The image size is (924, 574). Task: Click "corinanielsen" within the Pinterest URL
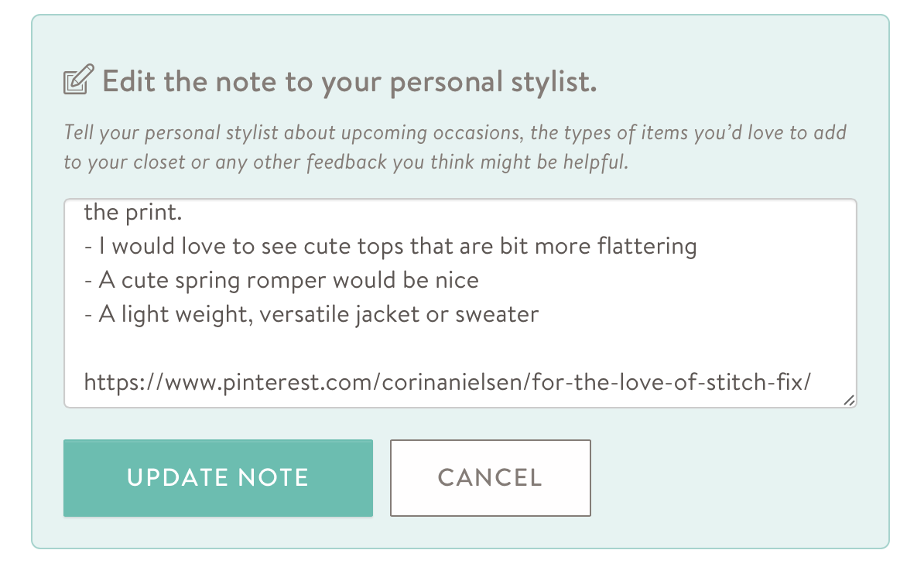[x=452, y=382]
